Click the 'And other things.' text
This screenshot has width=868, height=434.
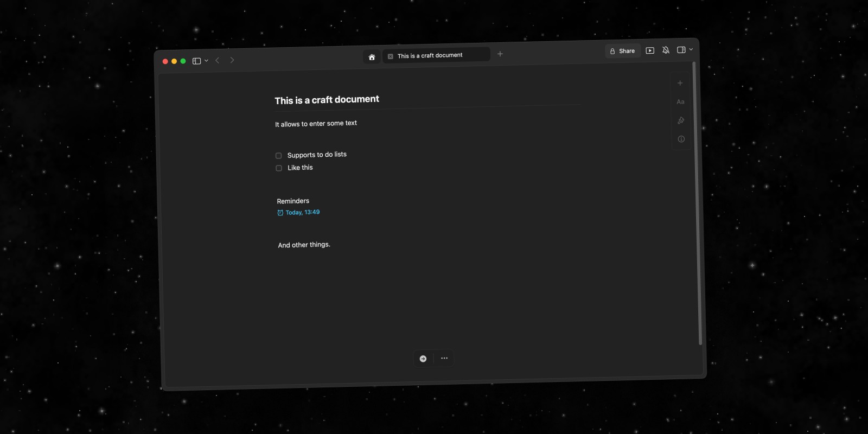[304, 245]
